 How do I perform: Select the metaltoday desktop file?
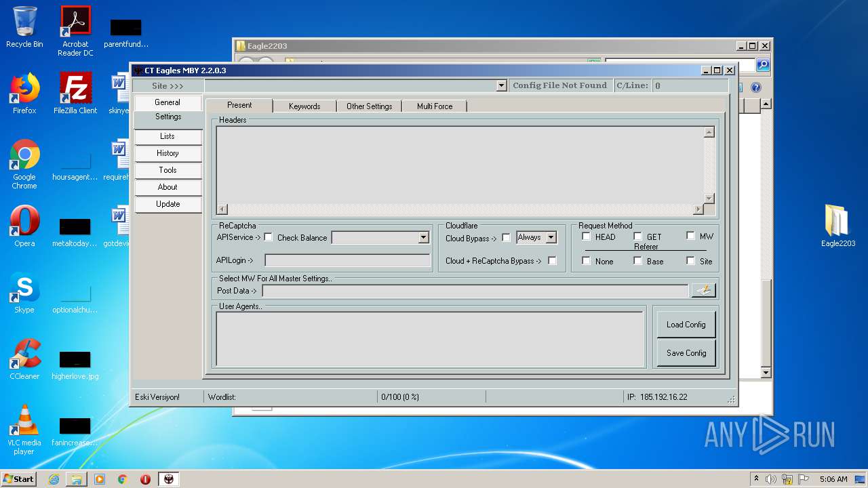click(x=75, y=232)
